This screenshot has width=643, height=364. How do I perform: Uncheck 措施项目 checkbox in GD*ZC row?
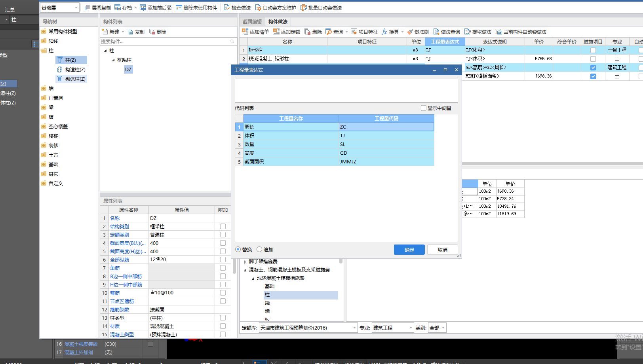pos(593,68)
